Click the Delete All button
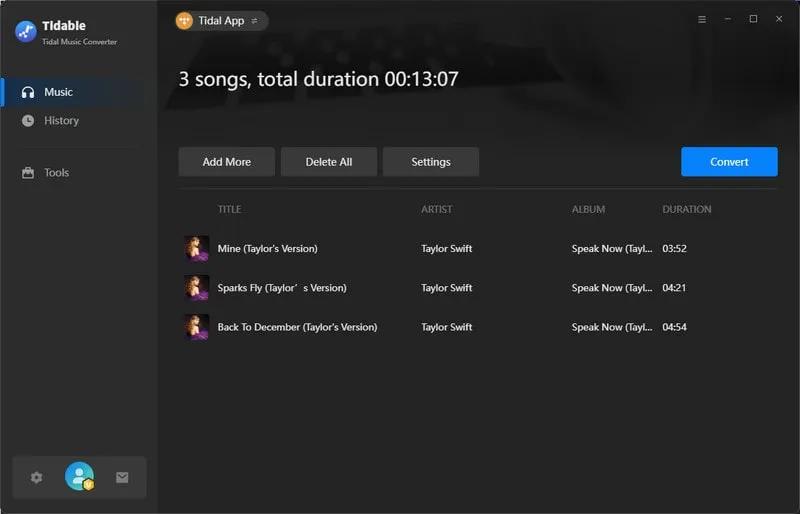The width and height of the screenshot is (800, 514). [329, 162]
